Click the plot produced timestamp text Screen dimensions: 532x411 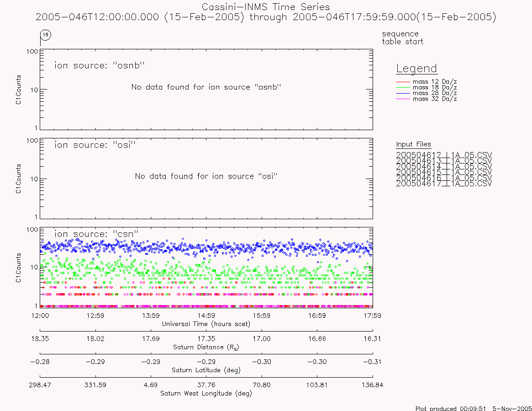(473, 408)
